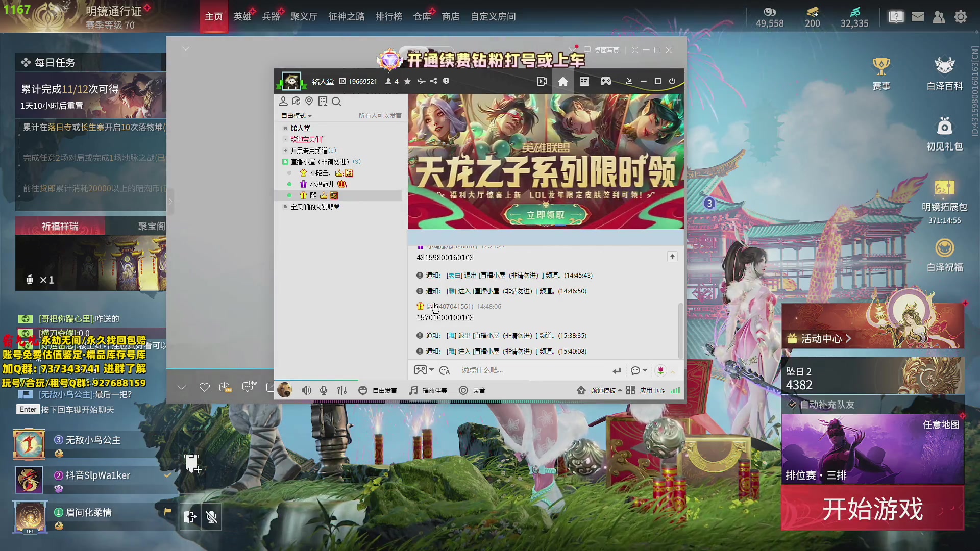Send a flower with the tulip icon

pyautogui.click(x=660, y=371)
